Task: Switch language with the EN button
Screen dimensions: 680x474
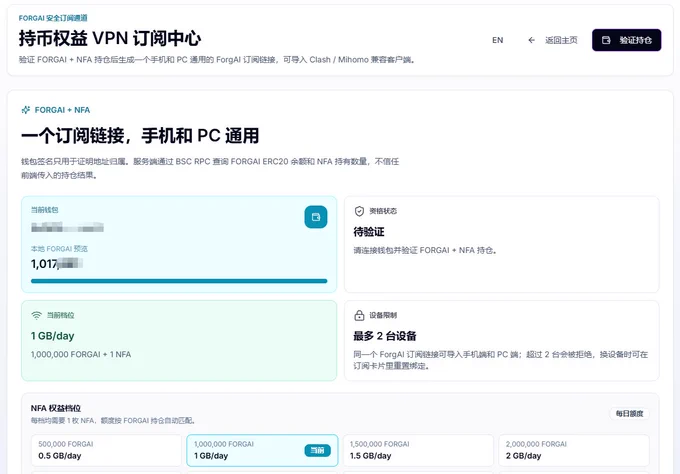Action: [x=497, y=40]
